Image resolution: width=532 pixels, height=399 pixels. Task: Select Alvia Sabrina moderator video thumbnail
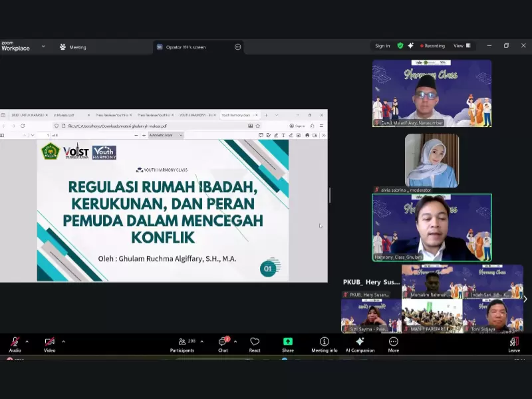tap(432, 161)
